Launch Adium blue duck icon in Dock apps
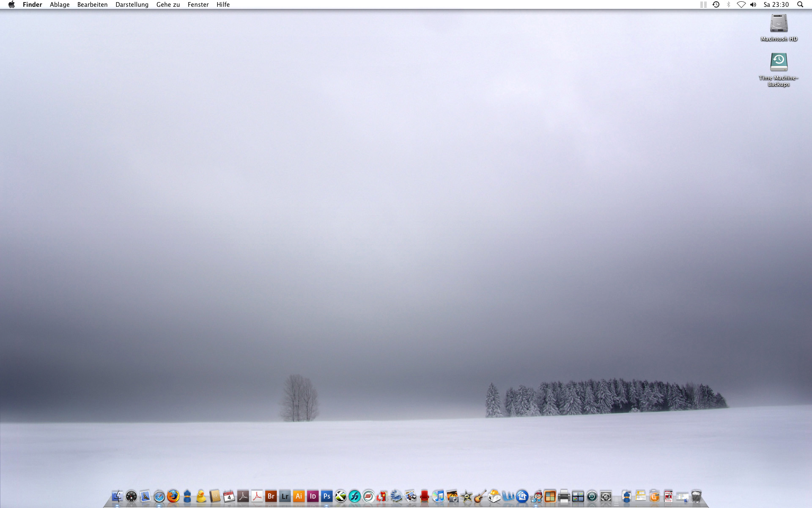The width and height of the screenshot is (812, 508). tap(187, 496)
